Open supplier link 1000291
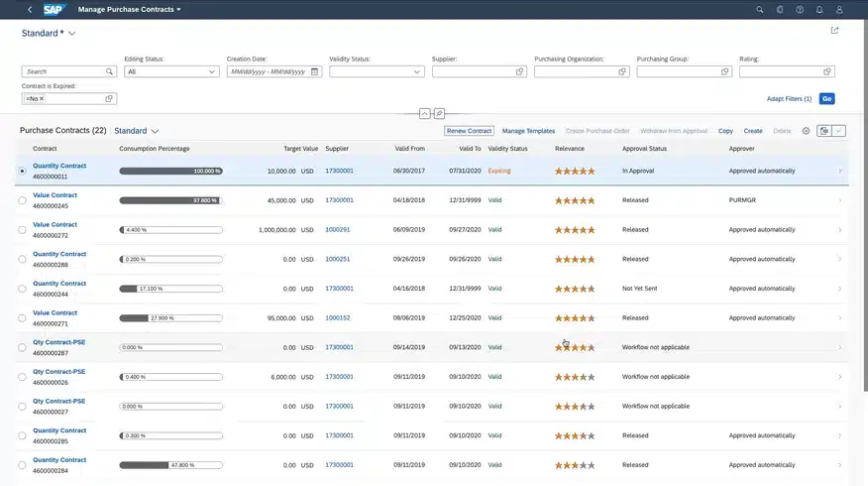This screenshot has height=486, width=868. pos(338,229)
